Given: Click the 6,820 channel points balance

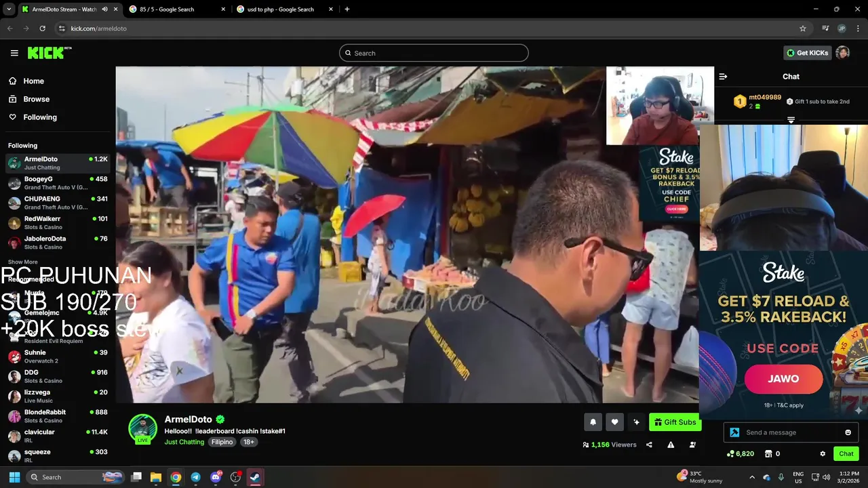Looking at the screenshot, I should coord(740,453).
